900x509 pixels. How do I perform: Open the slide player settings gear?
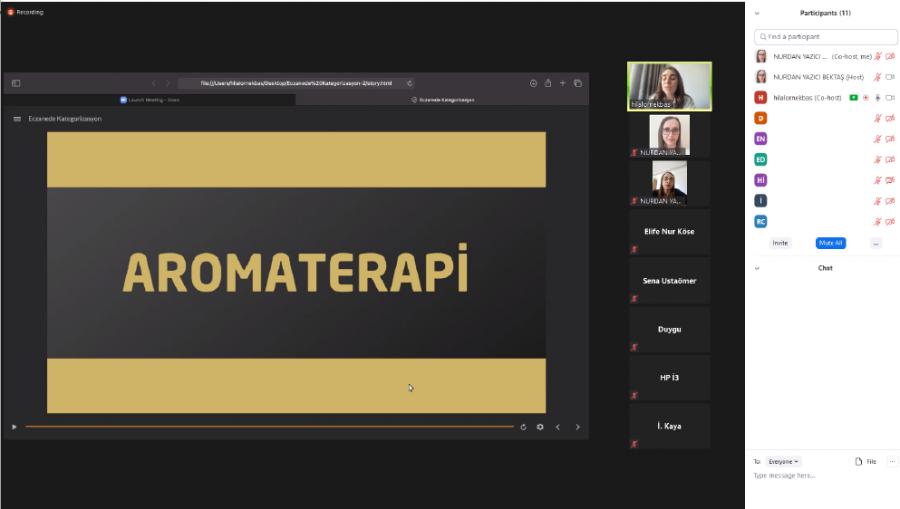tap(540, 427)
